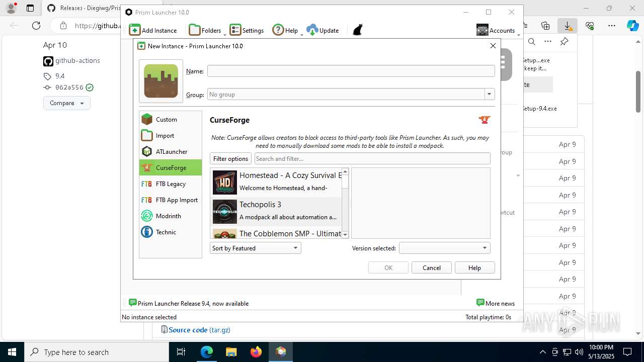Viewport: 644px width, 362px height.
Task: Open Microsoft Edge from taskbar
Action: (207, 352)
